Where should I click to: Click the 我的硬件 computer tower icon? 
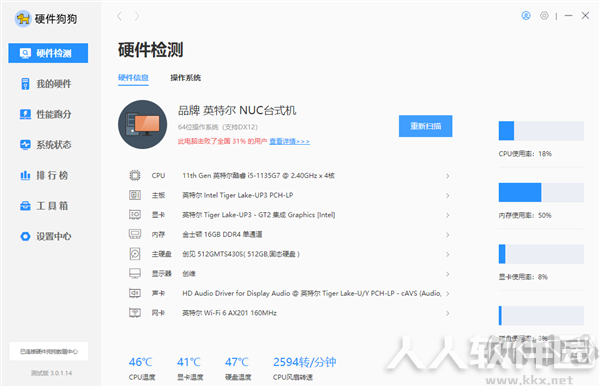point(25,83)
